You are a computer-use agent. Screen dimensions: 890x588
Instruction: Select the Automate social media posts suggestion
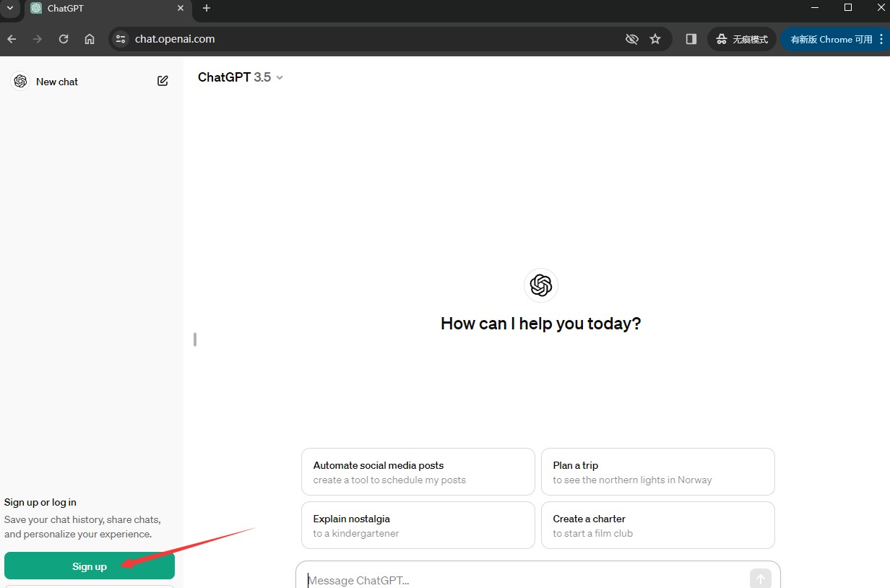click(x=418, y=472)
